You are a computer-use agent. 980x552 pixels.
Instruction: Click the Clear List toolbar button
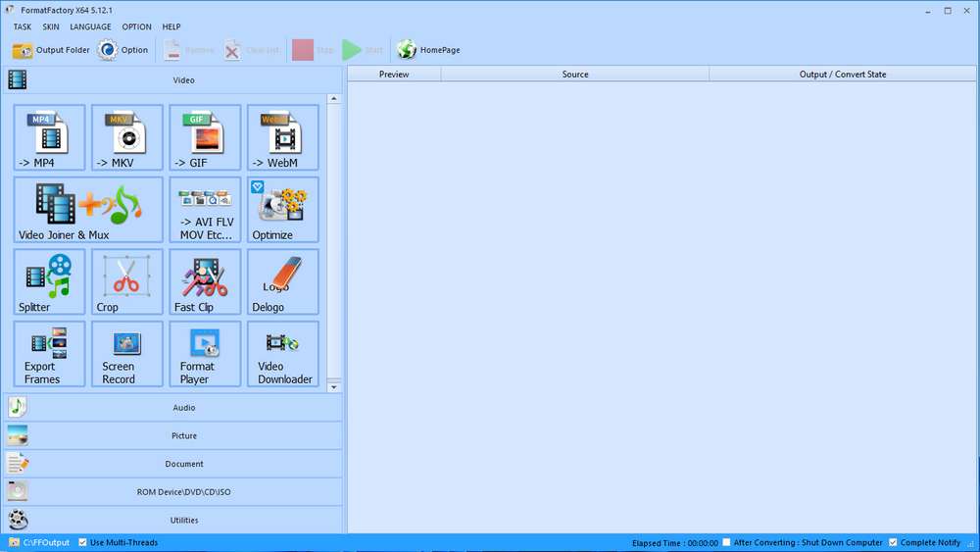click(x=251, y=50)
